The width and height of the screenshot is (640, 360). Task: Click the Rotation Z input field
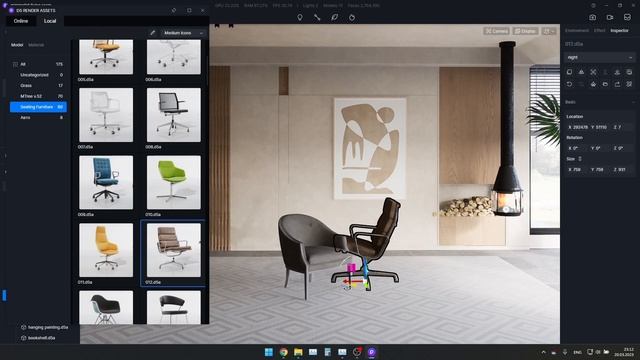[x=622, y=148]
